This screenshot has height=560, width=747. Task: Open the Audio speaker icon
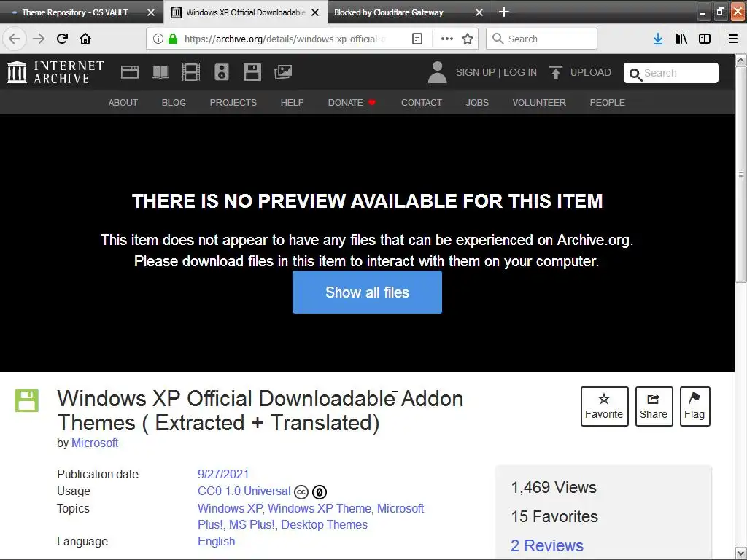pyautogui.click(x=222, y=72)
